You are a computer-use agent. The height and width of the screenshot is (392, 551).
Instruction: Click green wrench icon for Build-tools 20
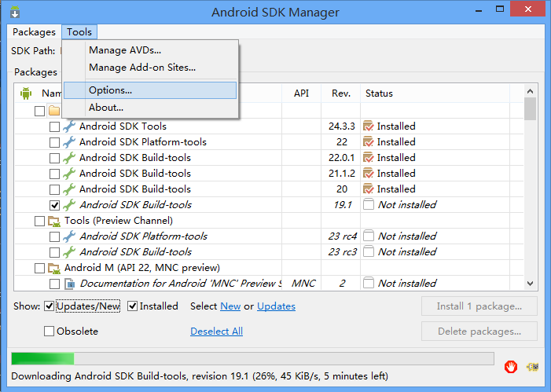69,189
